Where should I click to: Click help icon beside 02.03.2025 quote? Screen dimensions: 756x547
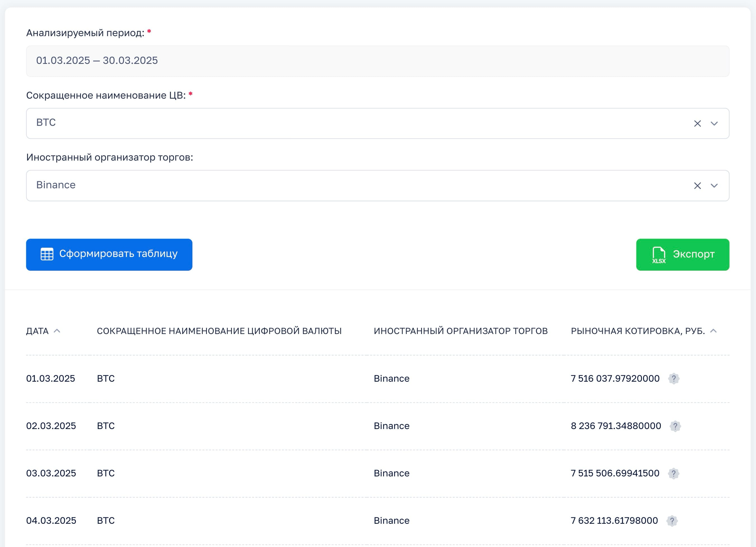675,426
